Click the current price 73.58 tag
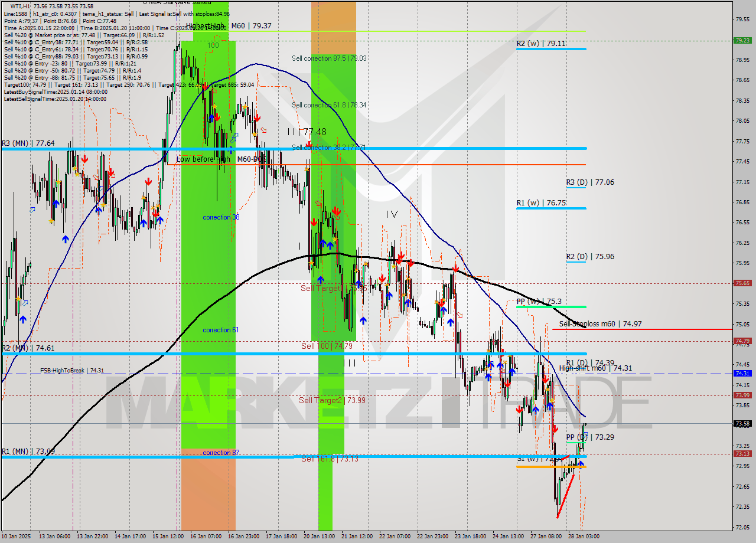 (742, 423)
